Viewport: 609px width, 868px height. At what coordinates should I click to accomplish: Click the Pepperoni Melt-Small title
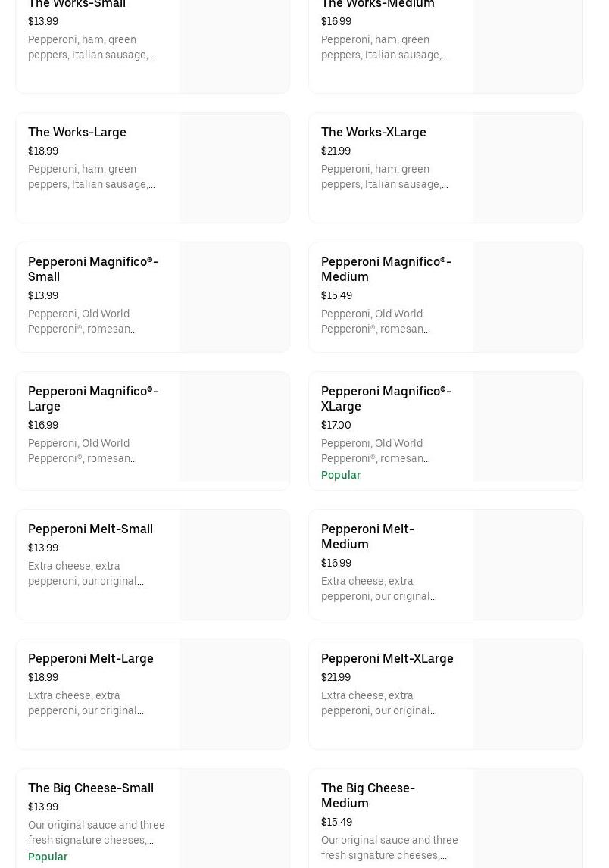pos(90,529)
